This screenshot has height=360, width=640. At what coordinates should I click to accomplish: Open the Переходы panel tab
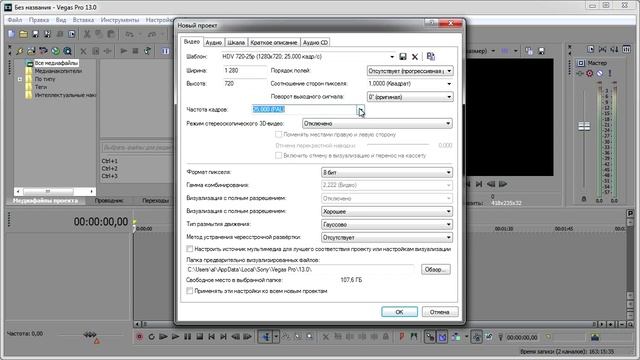click(x=156, y=201)
